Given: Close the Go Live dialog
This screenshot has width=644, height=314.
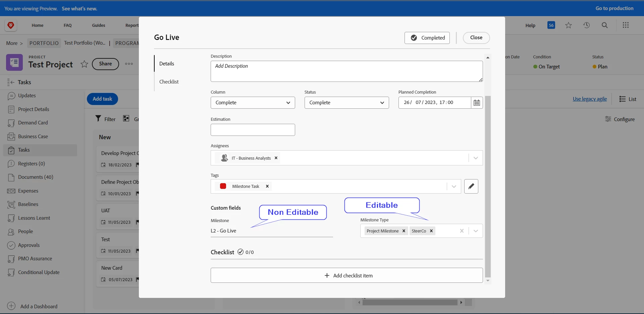Looking at the screenshot, I should 476,38.
